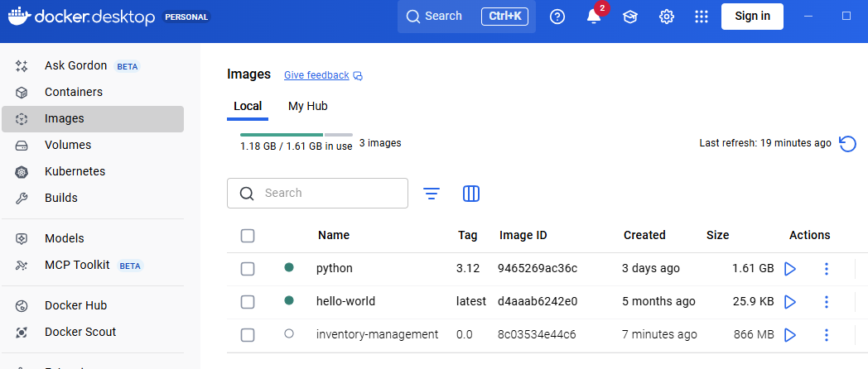Open the manage columns icon
Image resolution: width=868 pixels, height=369 pixels.
point(471,193)
